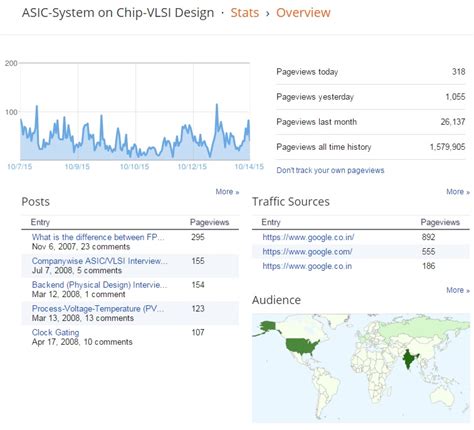This screenshot has width=474, height=430.
Task: Click the Overview breadcrumb link
Action: click(x=303, y=13)
